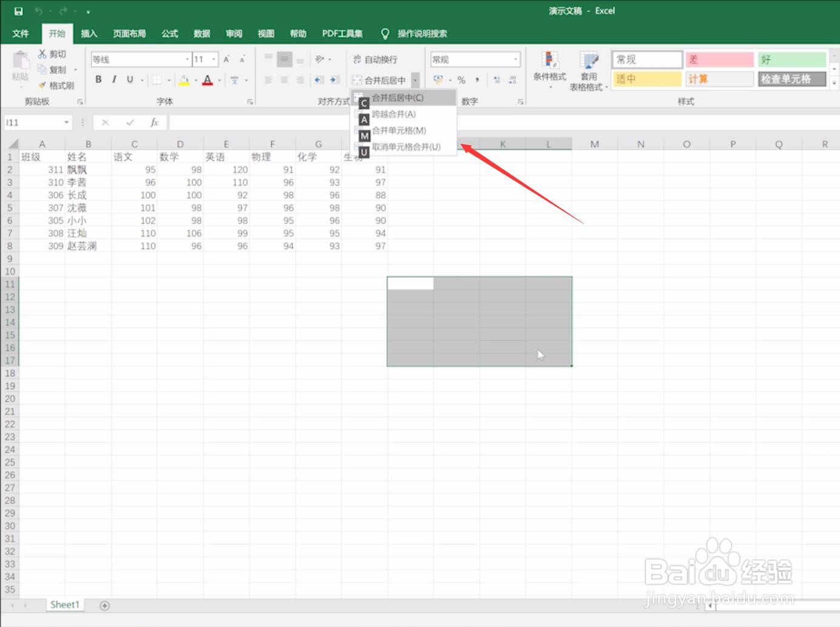Click the Tell Me search box (操作说明搜索)
This screenshot has width=840, height=627.
click(x=422, y=33)
